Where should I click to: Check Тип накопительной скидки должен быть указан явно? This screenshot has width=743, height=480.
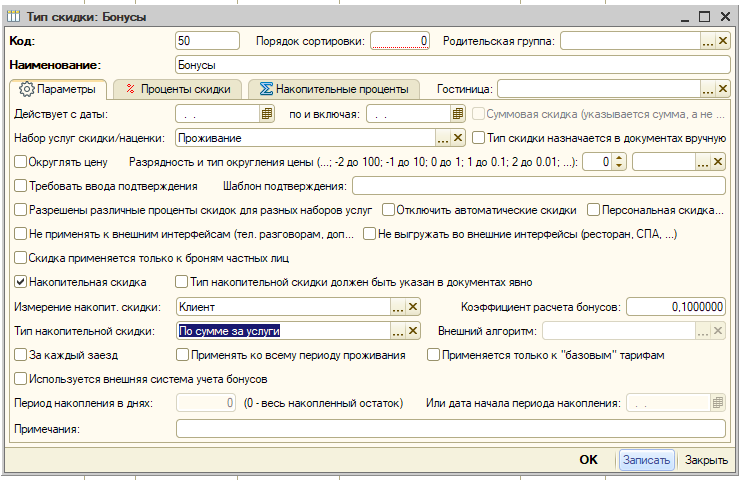pyautogui.click(x=181, y=282)
